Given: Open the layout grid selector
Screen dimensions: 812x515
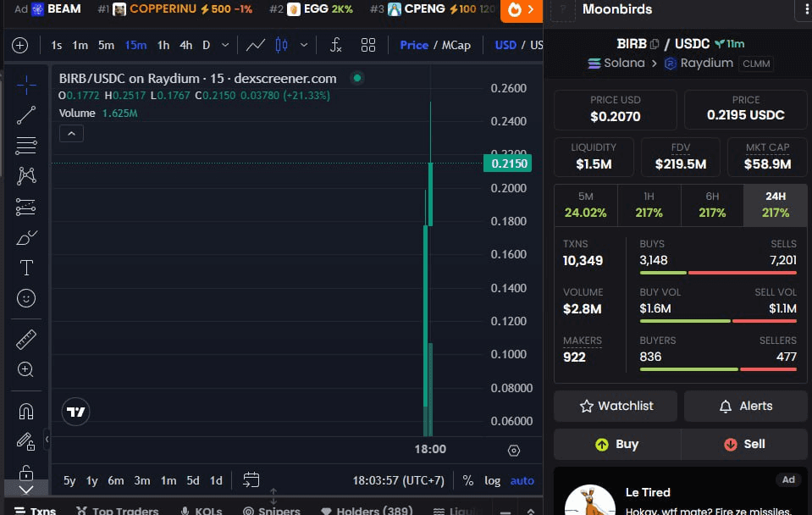Looking at the screenshot, I should tap(368, 45).
